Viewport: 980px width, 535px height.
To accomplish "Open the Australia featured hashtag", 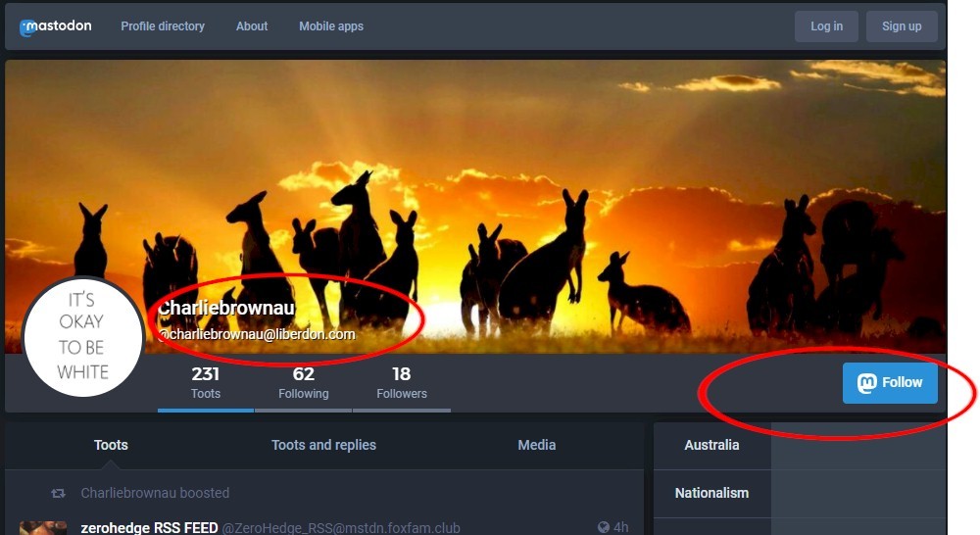I will click(x=711, y=445).
